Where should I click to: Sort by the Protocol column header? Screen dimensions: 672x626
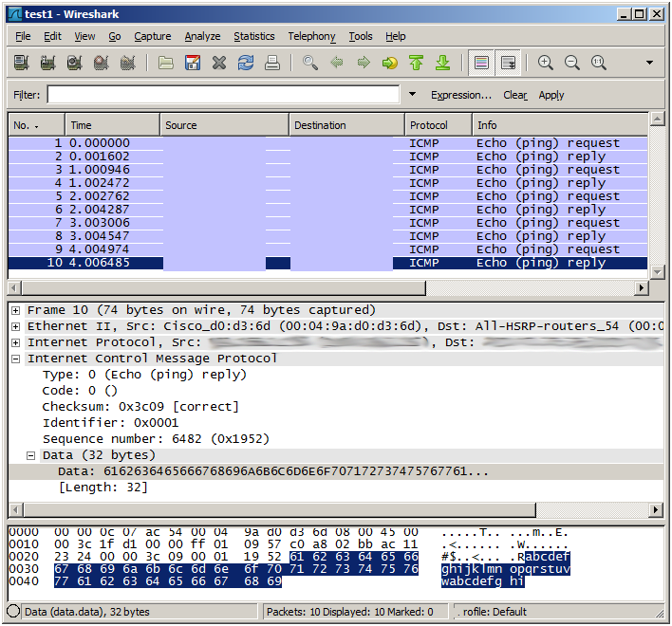pyautogui.click(x=439, y=125)
